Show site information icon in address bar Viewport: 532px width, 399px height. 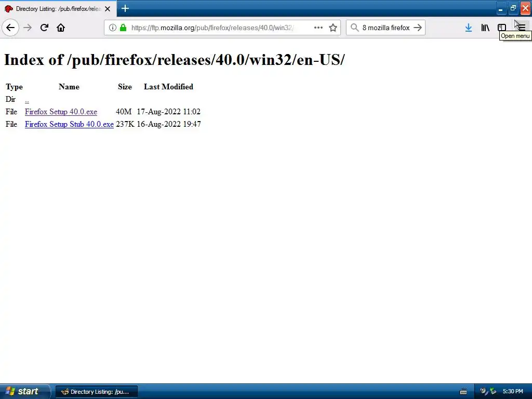point(113,28)
